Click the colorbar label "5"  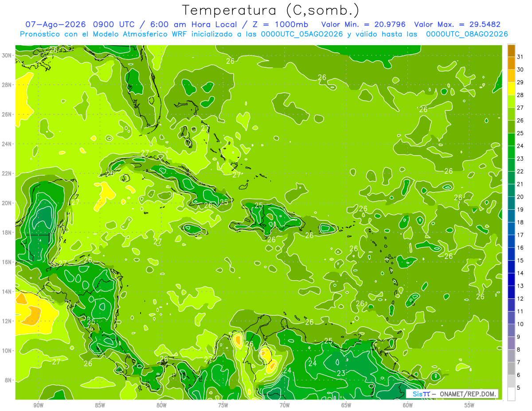pyautogui.click(x=518, y=388)
